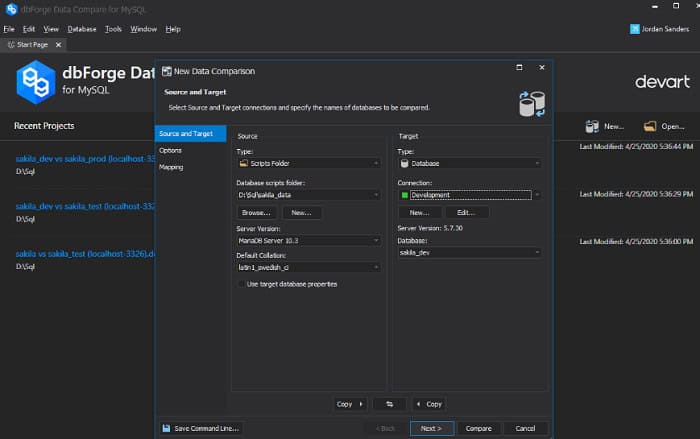Click the Server Version: 5.7.30 text
The image size is (700, 439).
pos(430,228)
